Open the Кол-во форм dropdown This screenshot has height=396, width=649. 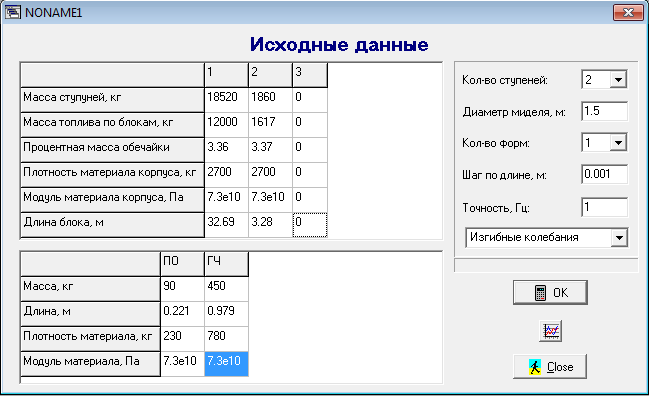(618, 143)
